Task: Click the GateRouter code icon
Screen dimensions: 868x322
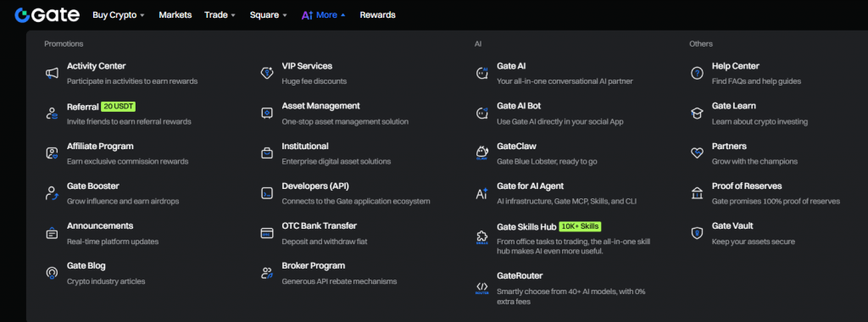Action: coord(481,288)
